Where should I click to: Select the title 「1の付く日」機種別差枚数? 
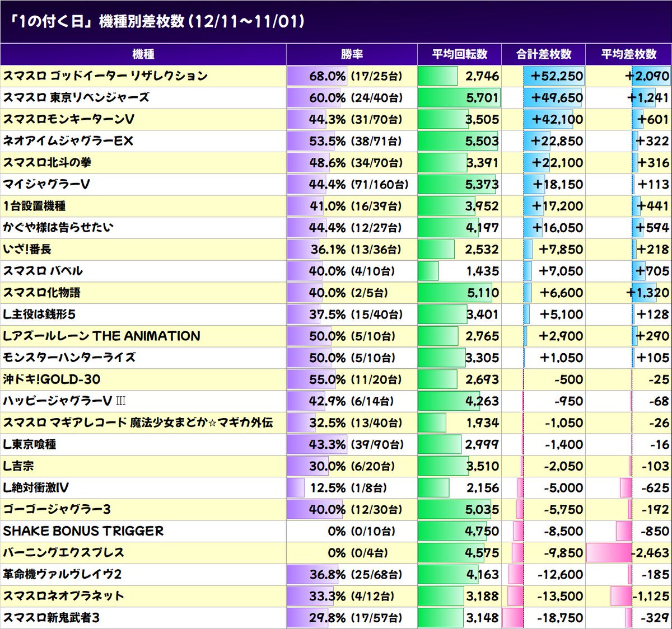(97, 21)
